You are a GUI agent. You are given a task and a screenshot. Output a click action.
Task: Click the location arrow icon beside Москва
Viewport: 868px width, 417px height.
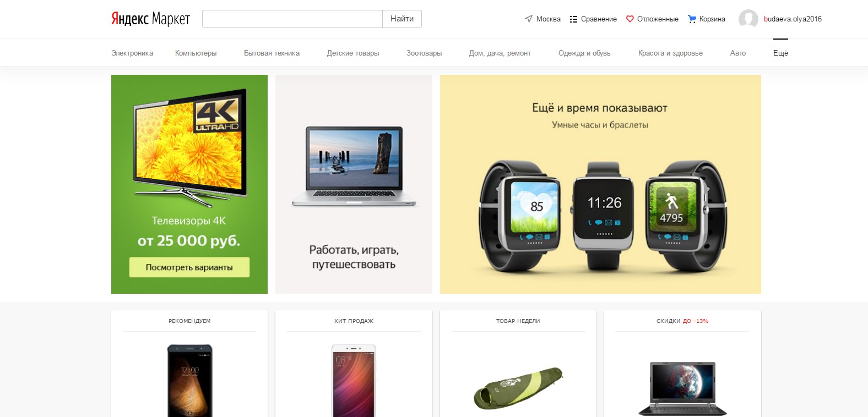coord(529,19)
